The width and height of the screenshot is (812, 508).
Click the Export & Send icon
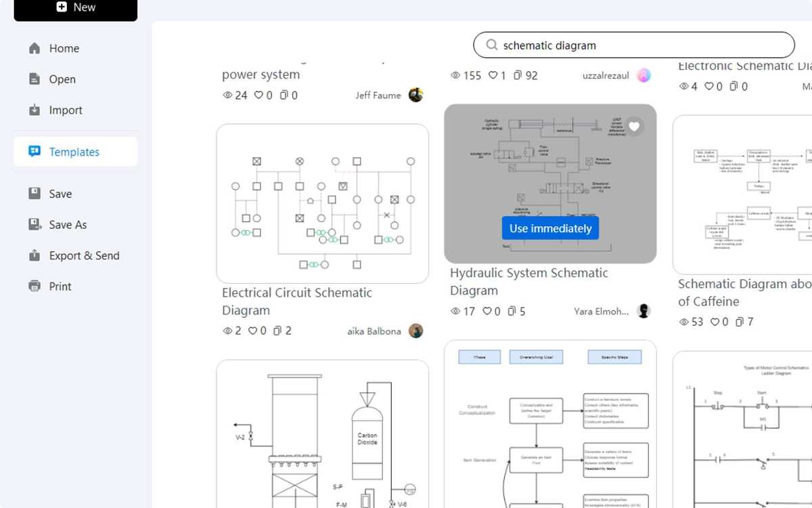pyautogui.click(x=35, y=255)
